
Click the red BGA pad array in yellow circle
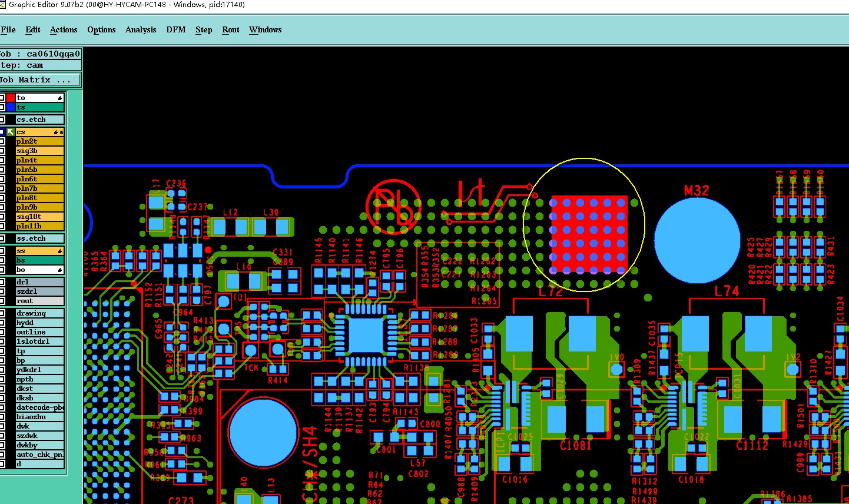[589, 235]
